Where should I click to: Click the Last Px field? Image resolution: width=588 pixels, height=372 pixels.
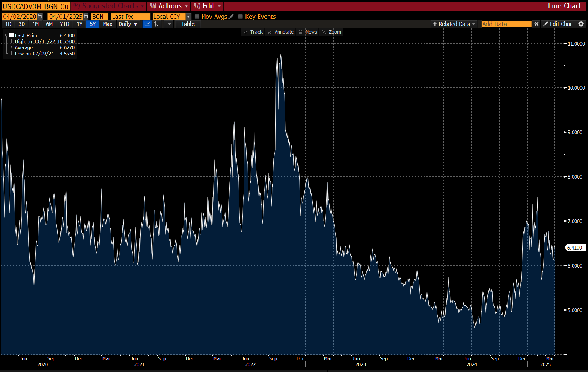click(130, 17)
